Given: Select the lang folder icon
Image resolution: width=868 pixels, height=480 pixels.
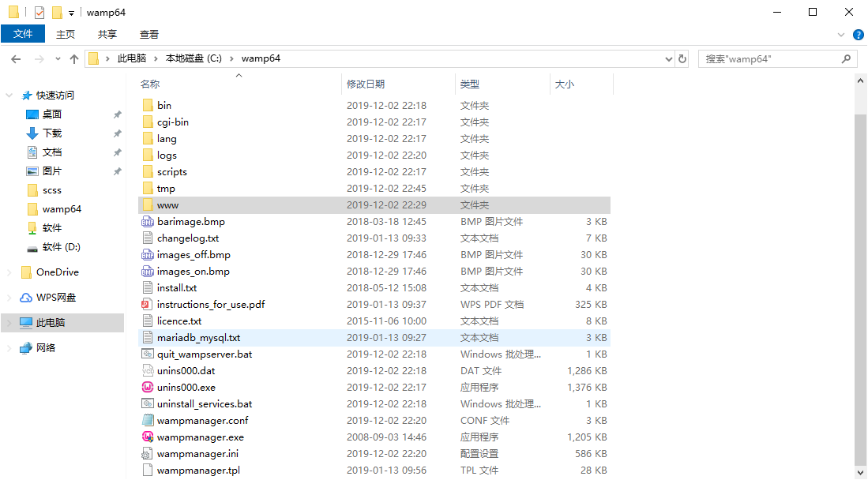Looking at the screenshot, I should coord(147,138).
